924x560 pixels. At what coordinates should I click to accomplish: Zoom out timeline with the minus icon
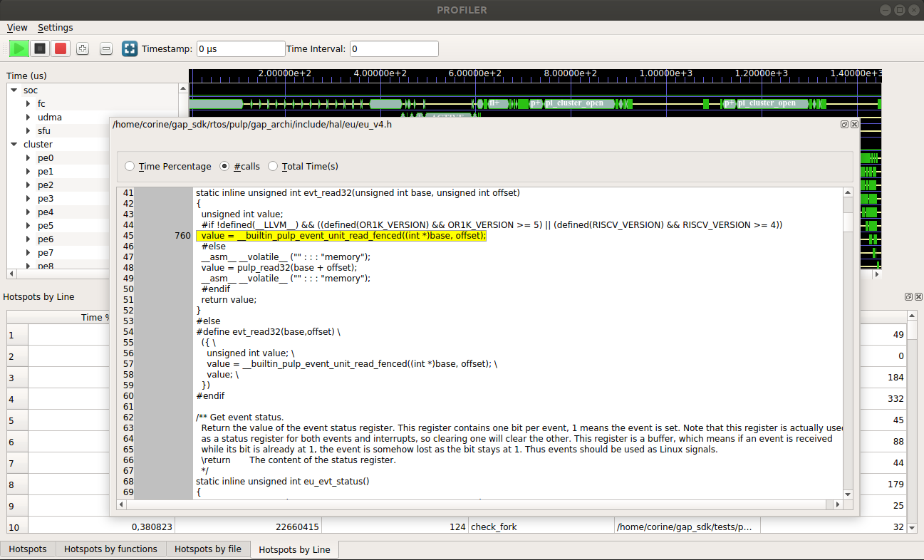pyautogui.click(x=106, y=48)
